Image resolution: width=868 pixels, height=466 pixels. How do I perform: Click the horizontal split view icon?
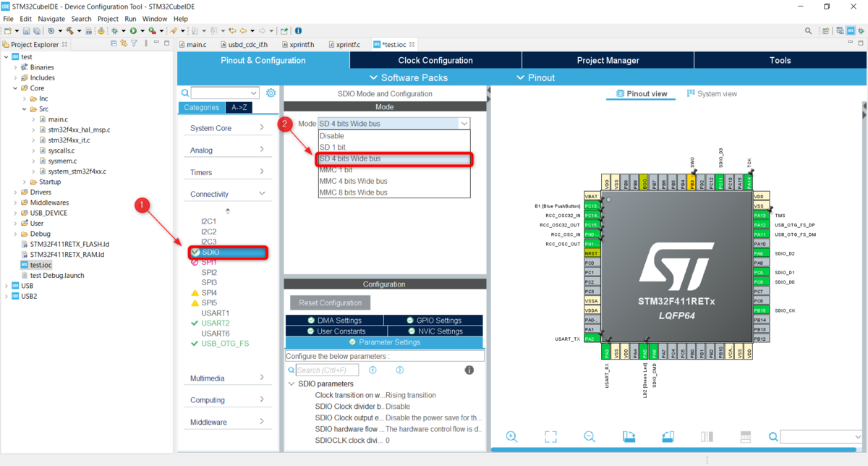746,436
